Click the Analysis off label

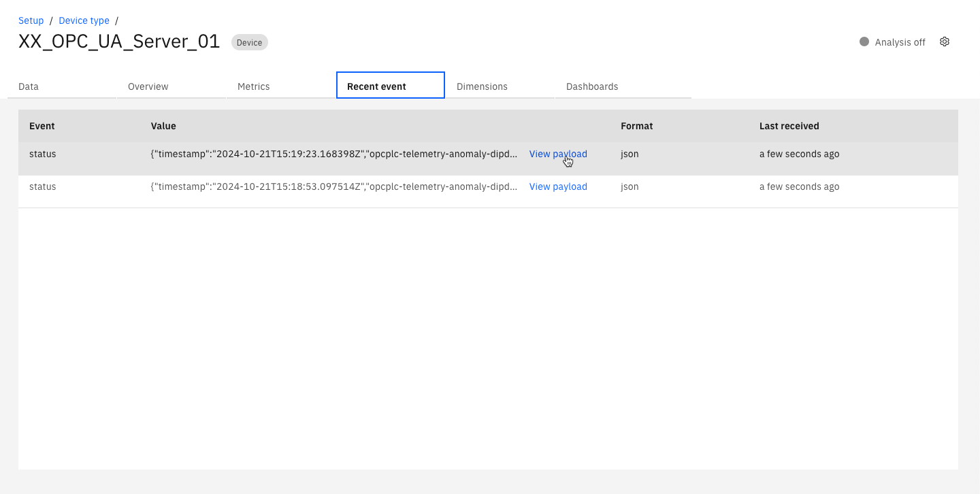point(900,42)
